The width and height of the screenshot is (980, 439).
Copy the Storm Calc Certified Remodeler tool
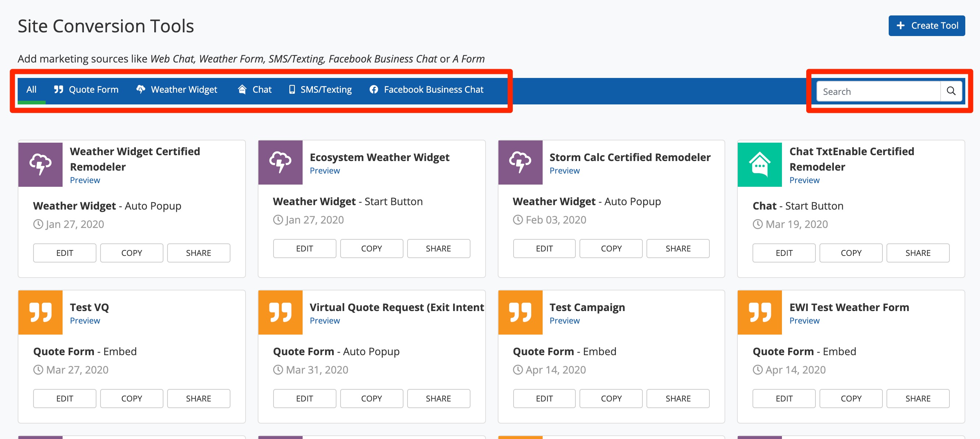point(611,249)
